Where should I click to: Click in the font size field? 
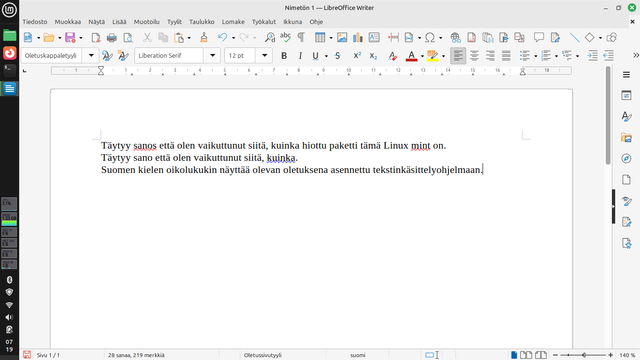240,56
